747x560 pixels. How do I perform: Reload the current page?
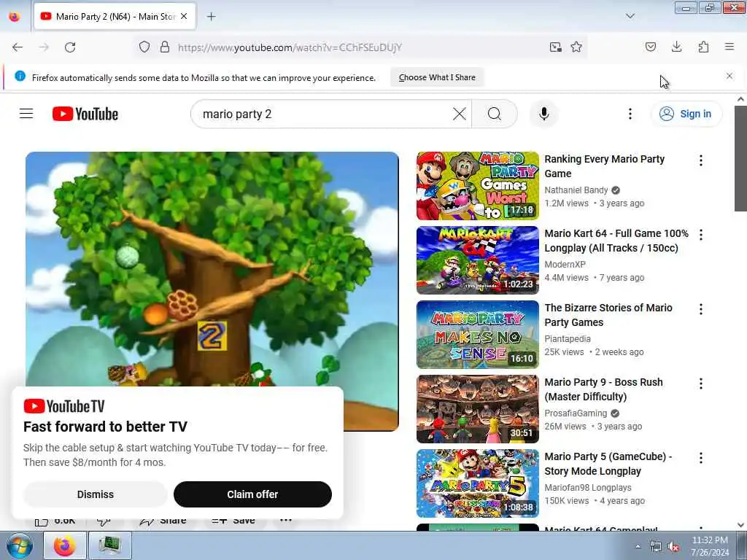(x=70, y=47)
